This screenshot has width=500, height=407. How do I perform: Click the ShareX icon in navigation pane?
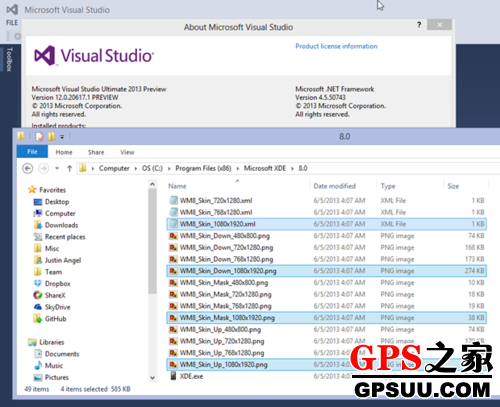38,295
